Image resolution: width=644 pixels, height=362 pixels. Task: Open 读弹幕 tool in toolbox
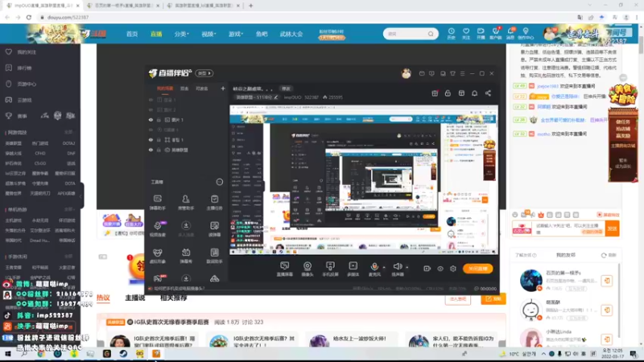(x=214, y=229)
